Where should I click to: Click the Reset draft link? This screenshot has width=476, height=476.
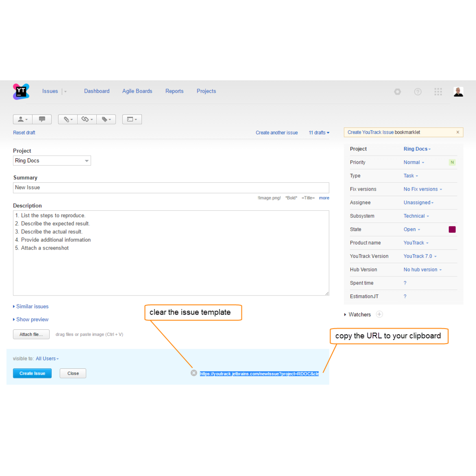[24, 132]
